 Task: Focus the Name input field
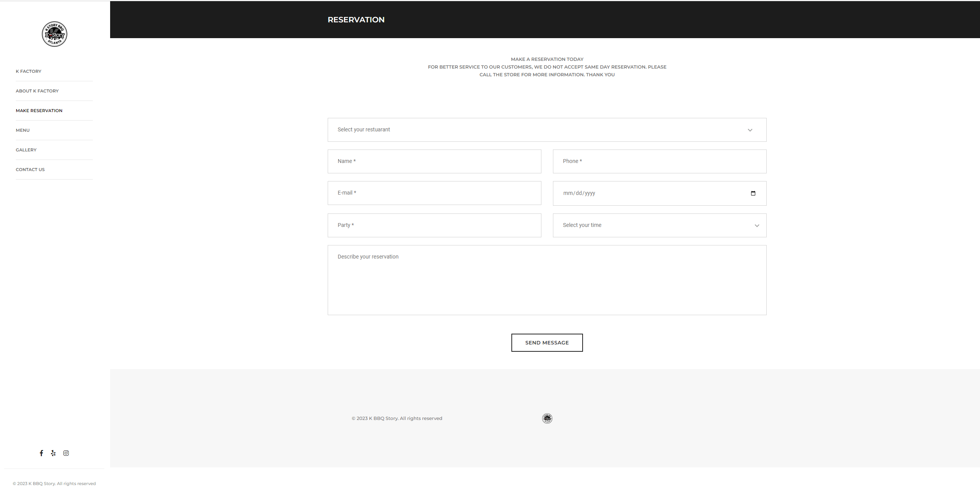[434, 161]
